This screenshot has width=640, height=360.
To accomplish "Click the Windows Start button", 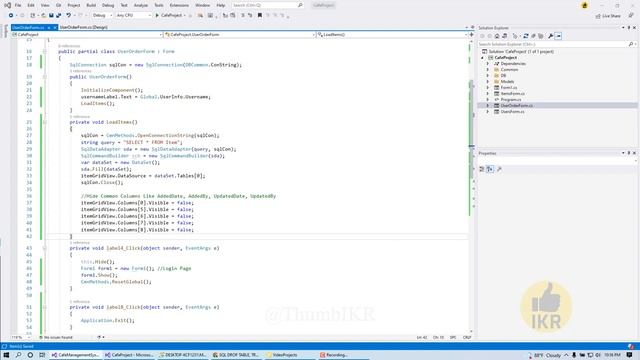I will (x=6, y=355).
